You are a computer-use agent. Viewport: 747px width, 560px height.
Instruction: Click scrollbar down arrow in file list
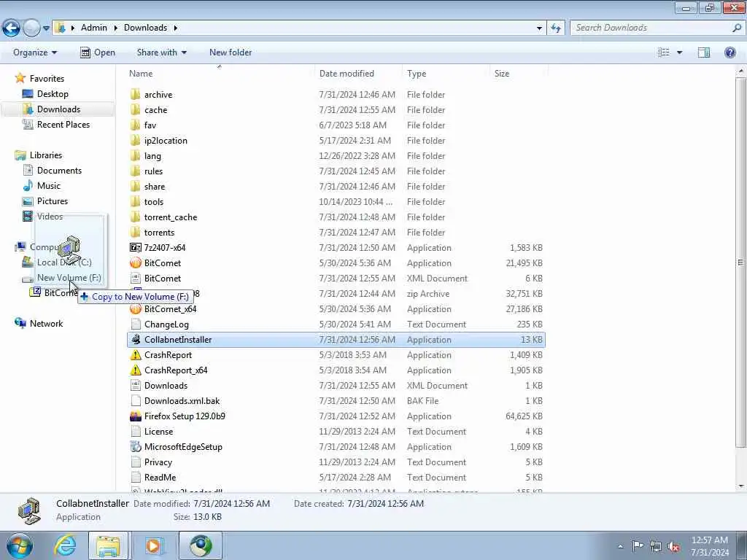[x=741, y=486]
